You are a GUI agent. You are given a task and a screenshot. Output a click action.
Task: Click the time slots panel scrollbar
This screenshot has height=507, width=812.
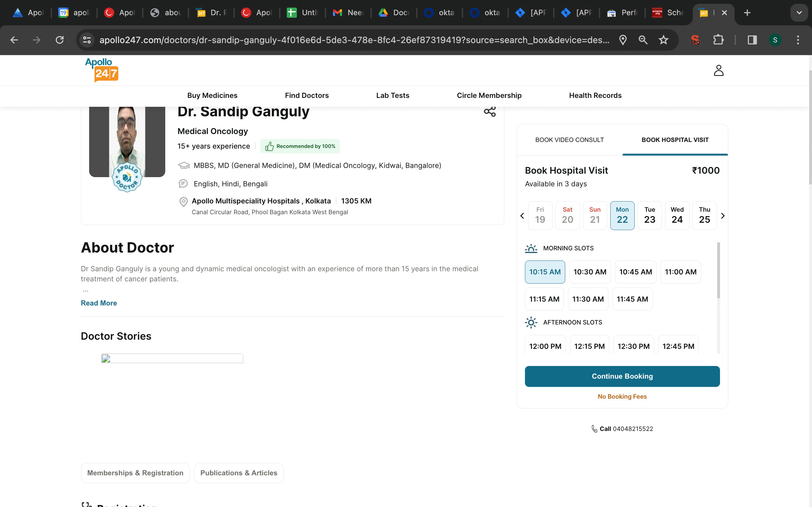[718, 270]
